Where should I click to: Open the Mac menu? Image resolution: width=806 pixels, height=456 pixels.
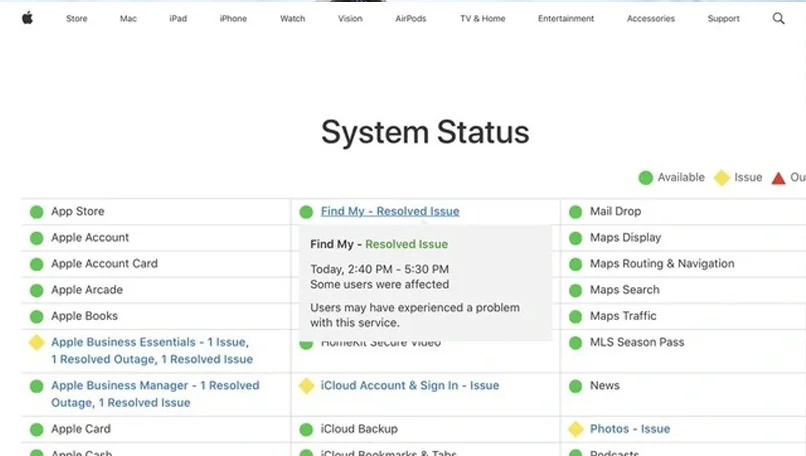coord(128,19)
